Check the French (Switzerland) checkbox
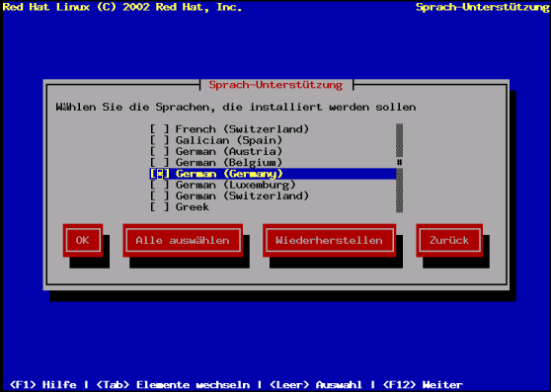551x392 pixels. [x=160, y=129]
